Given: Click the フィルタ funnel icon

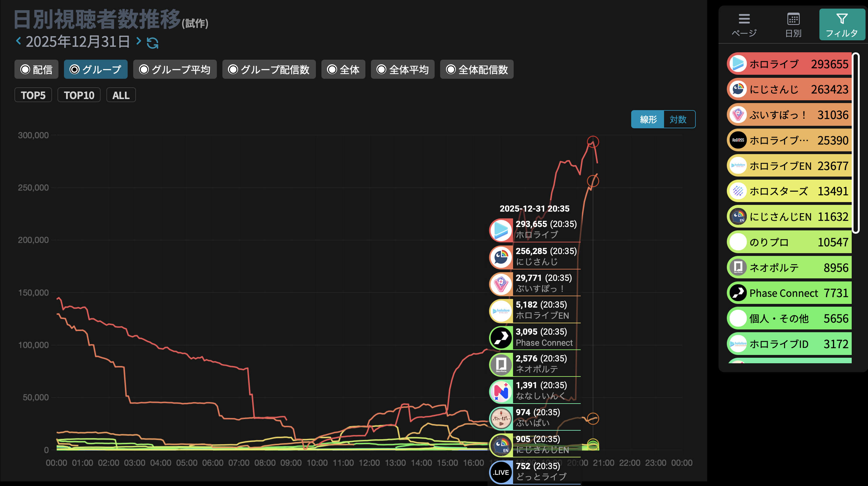Looking at the screenshot, I should pos(842,19).
